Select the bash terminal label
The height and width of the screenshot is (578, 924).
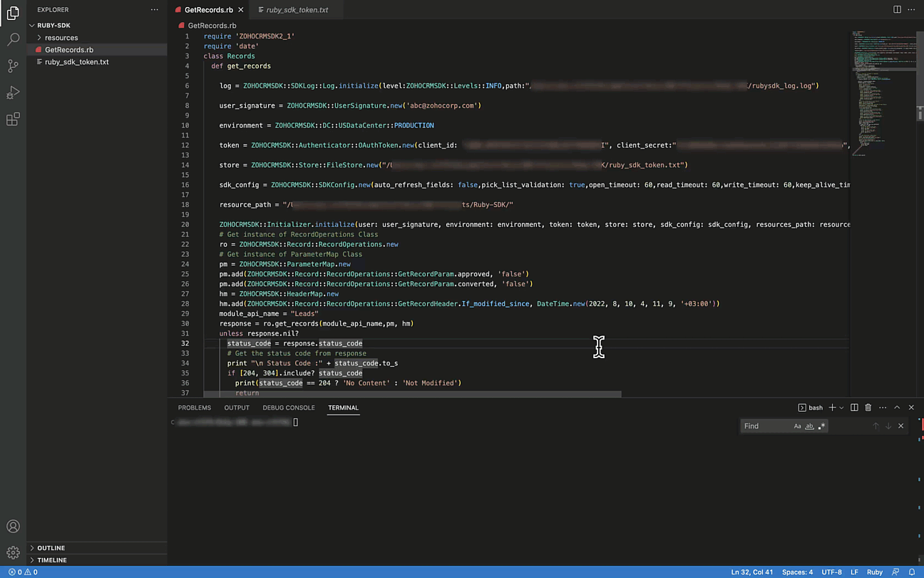pos(811,407)
